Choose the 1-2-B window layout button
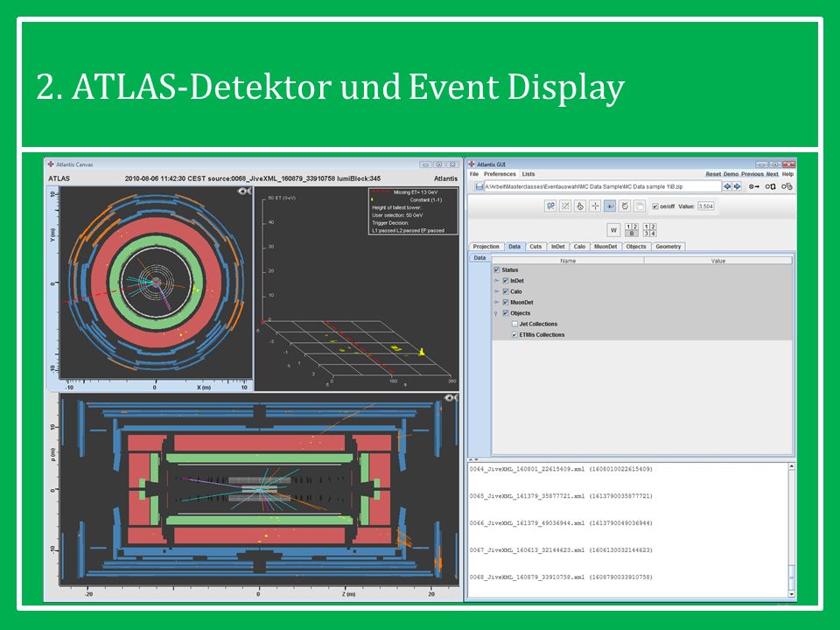The image size is (840, 630). [x=632, y=230]
